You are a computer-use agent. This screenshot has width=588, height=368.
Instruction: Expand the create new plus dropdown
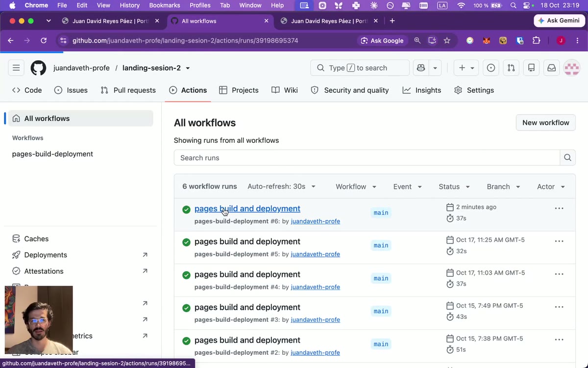coord(466,68)
